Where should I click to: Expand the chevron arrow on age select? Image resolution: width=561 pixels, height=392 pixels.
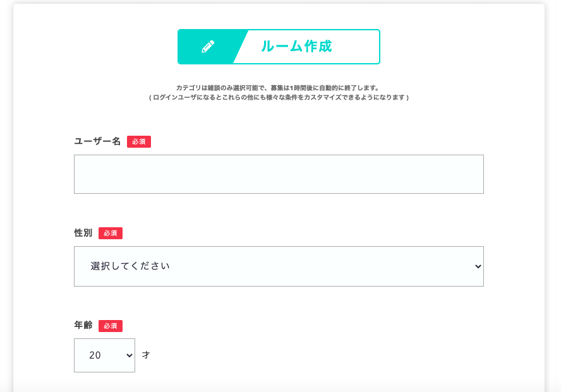[130, 355]
